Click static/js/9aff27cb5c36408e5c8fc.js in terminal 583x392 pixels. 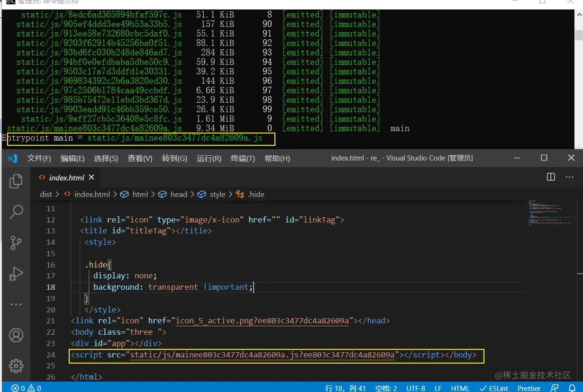click(101, 119)
